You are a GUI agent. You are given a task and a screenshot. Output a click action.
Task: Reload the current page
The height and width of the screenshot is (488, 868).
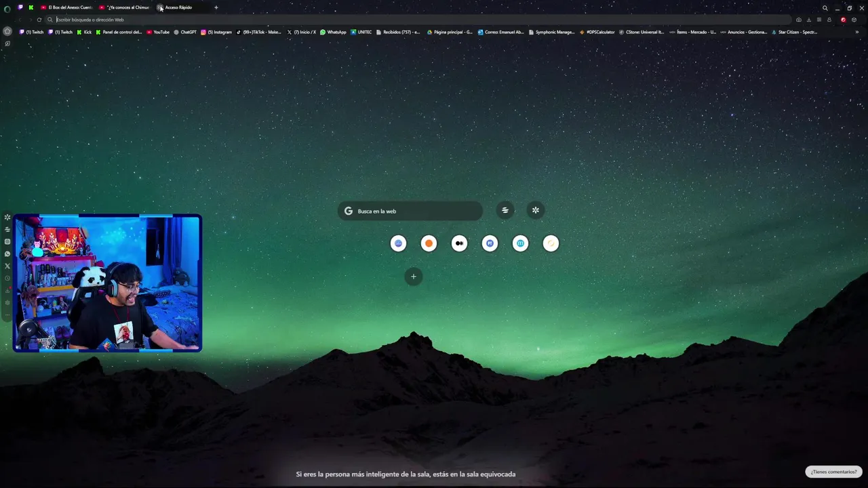coord(39,20)
